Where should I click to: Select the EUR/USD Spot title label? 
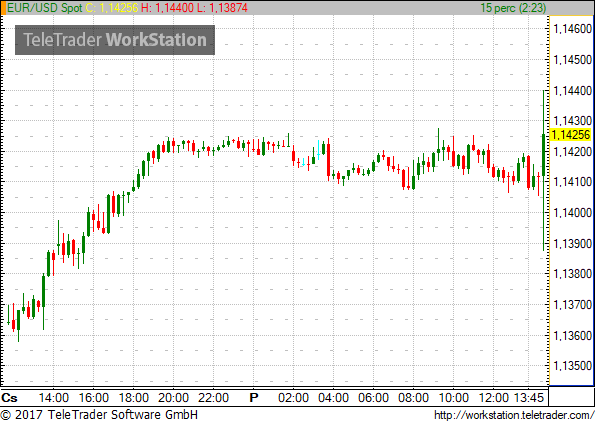pos(45,8)
